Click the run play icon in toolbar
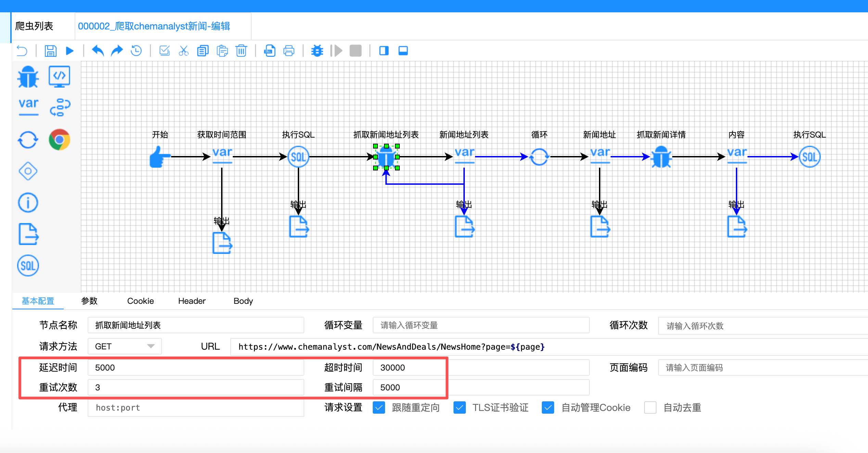Viewport: 868px width, 453px height. [x=69, y=51]
